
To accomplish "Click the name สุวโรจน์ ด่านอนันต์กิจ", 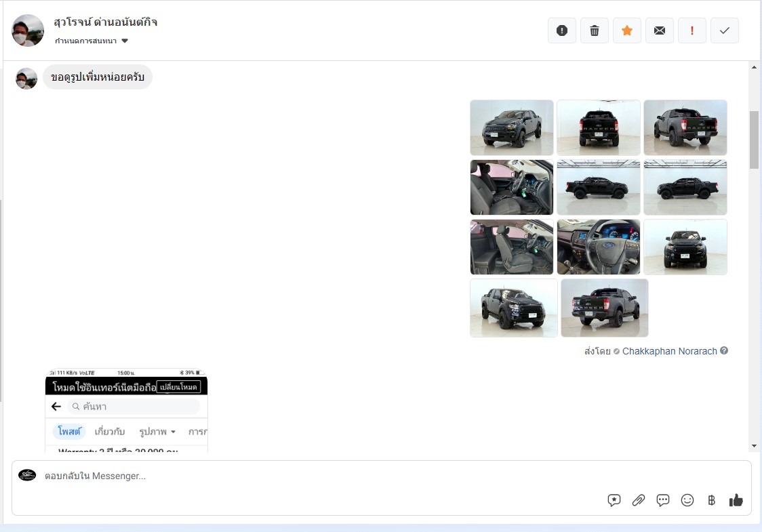I will pyautogui.click(x=106, y=22).
